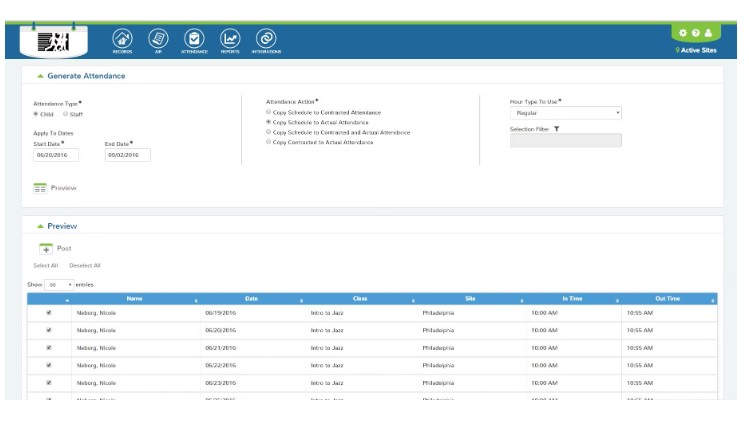749x434 pixels.
Task: Select the Staff attendance type radio
Action: pyautogui.click(x=67, y=114)
